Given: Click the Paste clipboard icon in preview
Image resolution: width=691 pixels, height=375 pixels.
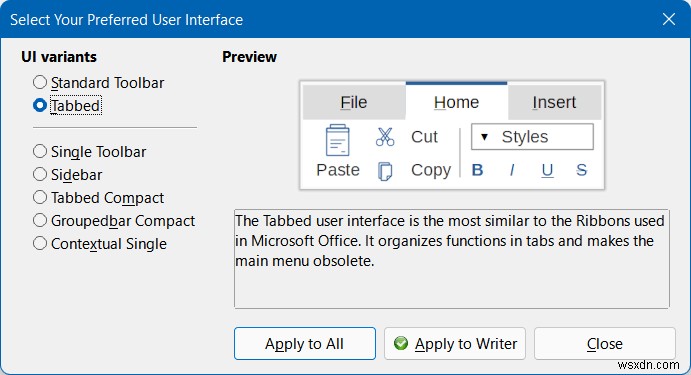Looking at the screenshot, I should coord(338,141).
